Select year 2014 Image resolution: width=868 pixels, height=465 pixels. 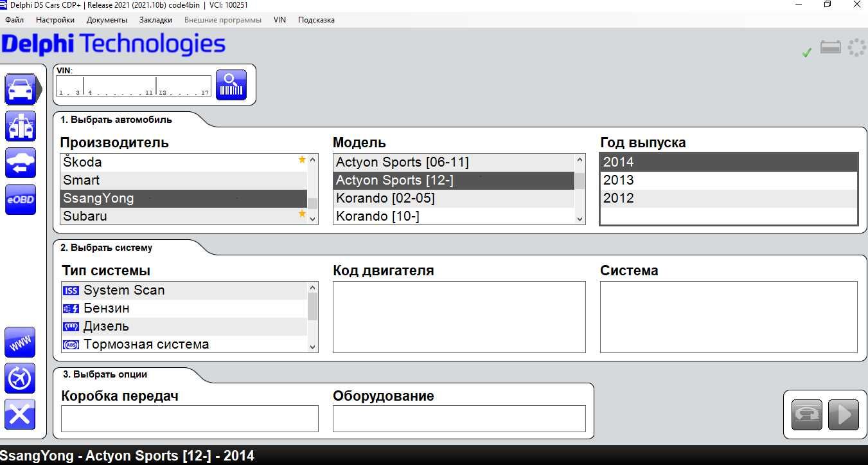(729, 162)
